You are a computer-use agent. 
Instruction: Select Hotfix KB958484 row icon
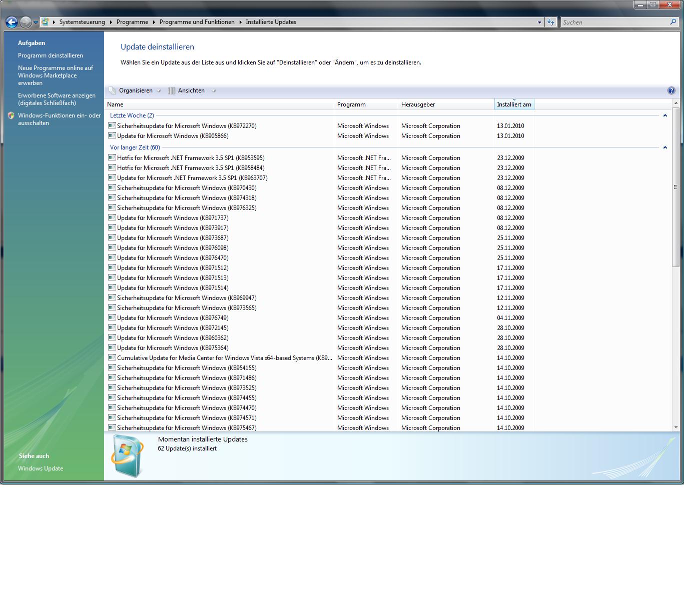pyautogui.click(x=112, y=167)
